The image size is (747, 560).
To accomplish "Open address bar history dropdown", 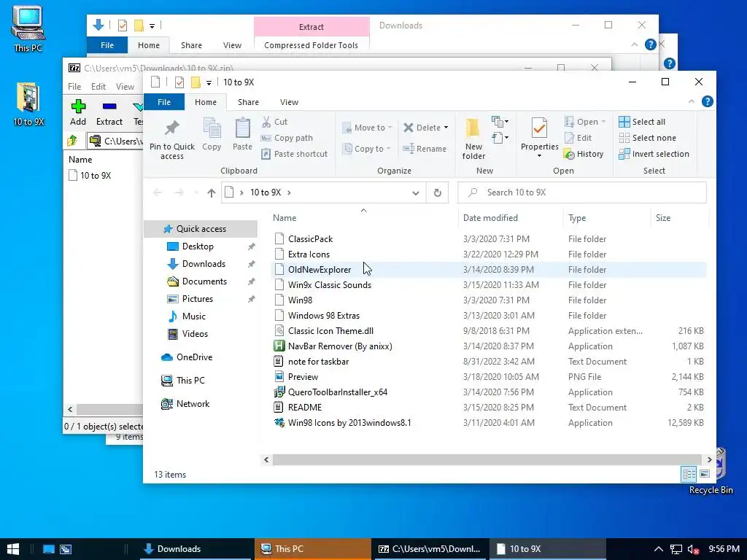I will 415,192.
